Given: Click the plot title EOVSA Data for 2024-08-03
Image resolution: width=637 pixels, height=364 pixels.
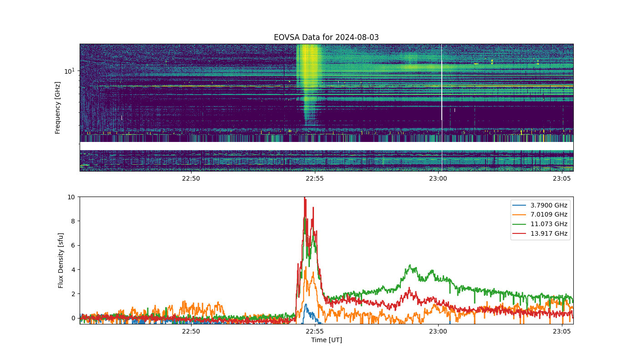Looking at the screenshot, I should click(326, 37).
